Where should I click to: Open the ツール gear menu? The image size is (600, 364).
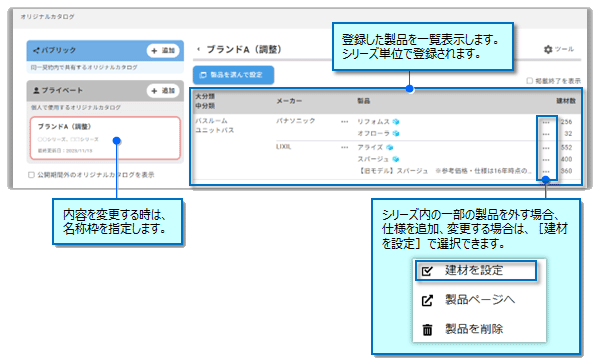[558, 49]
